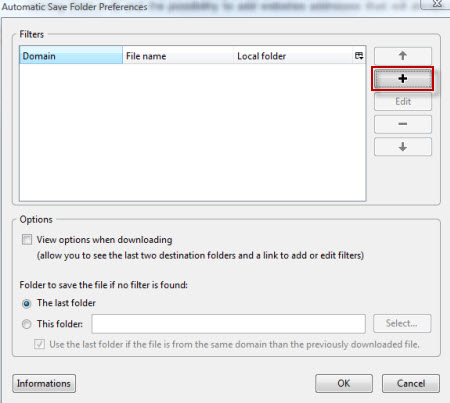Confirm preferences with the OK button
450x403 pixels.
(344, 383)
